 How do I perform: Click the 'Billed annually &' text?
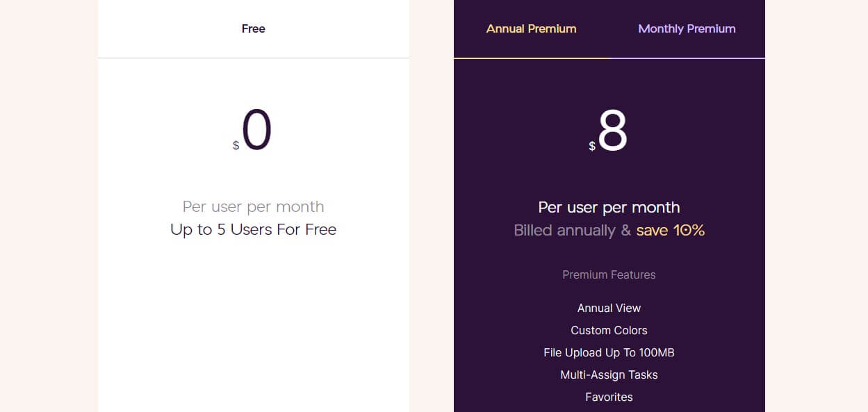pos(573,231)
